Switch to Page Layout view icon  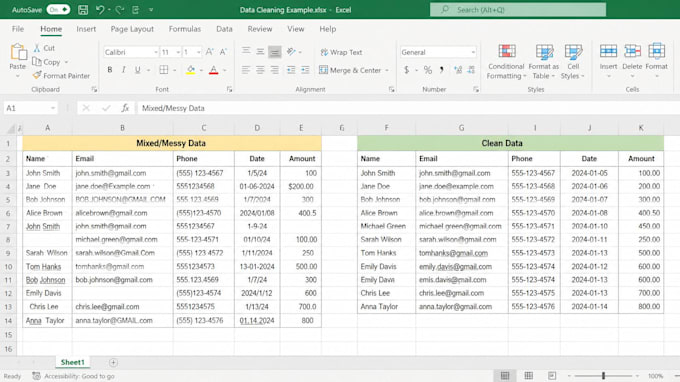point(528,375)
